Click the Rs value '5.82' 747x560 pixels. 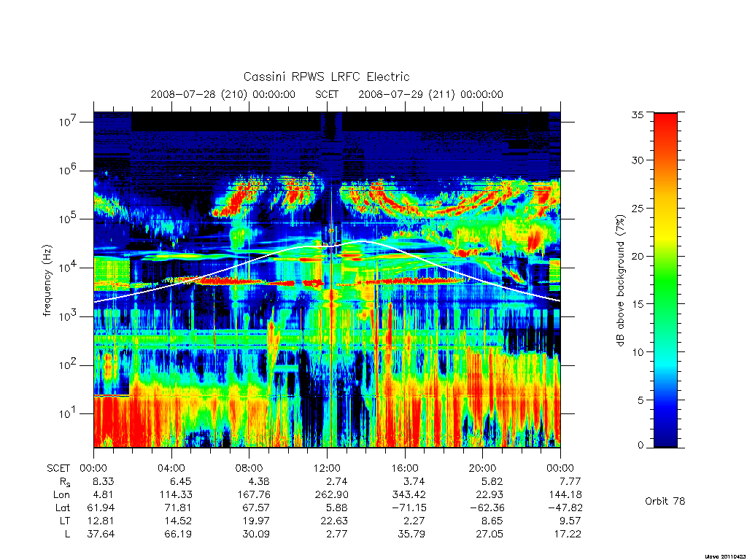[492, 481]
